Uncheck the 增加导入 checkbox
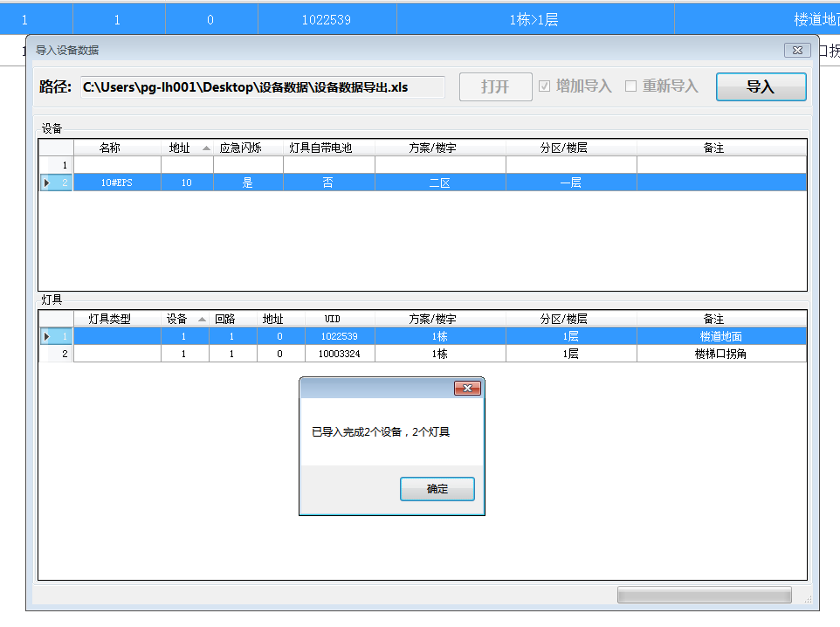 pos(546,86)
